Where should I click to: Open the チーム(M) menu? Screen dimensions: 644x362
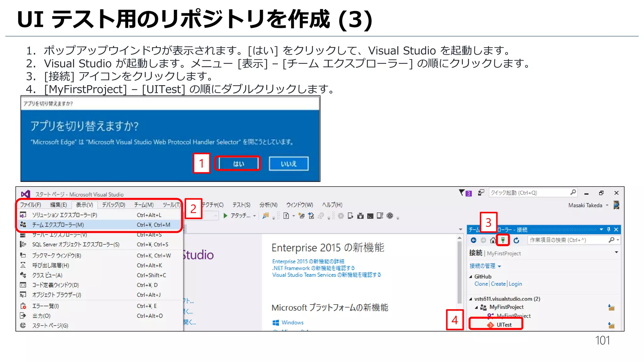click(144, 205)
